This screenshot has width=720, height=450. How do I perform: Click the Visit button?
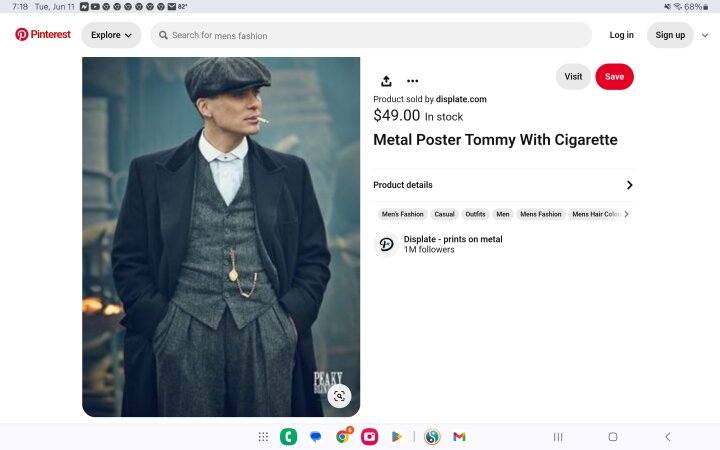click(573, 77)
